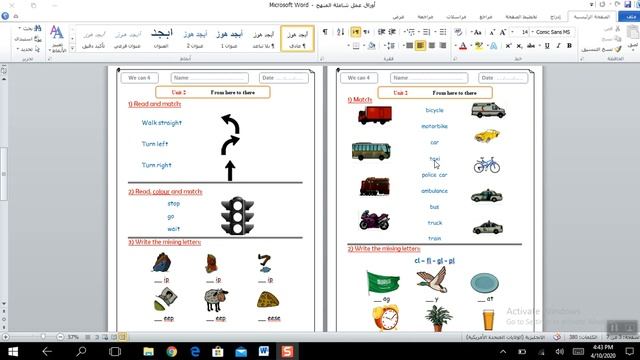Click the Shrink Font icon
Screen dimensions: 640x360
click(492, 32)
